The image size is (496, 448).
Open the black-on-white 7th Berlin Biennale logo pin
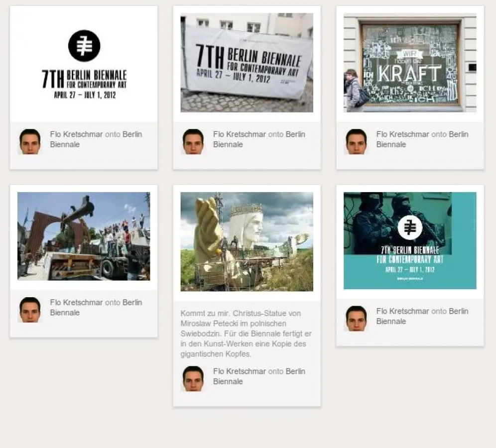point(84,65)
